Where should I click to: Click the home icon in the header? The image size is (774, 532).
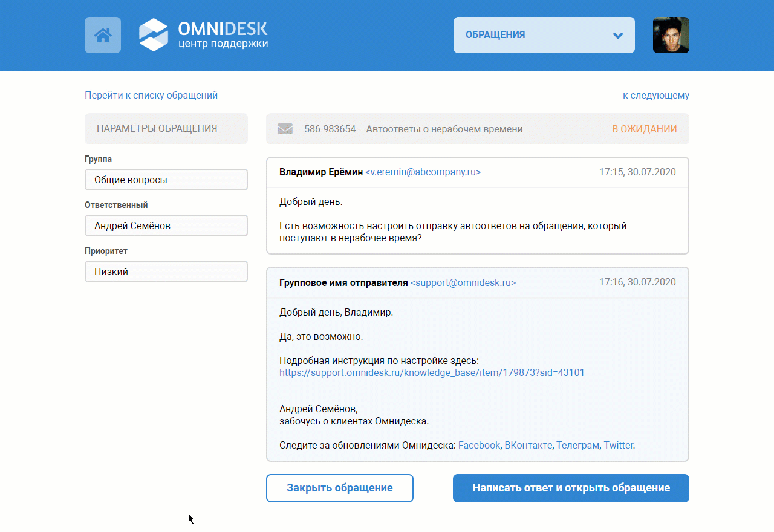click(102, 34)
